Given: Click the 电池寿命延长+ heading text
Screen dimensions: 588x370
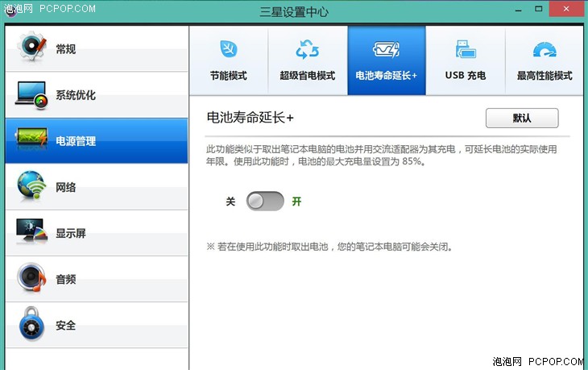Looking at the screenshot, I should (250, 118).
